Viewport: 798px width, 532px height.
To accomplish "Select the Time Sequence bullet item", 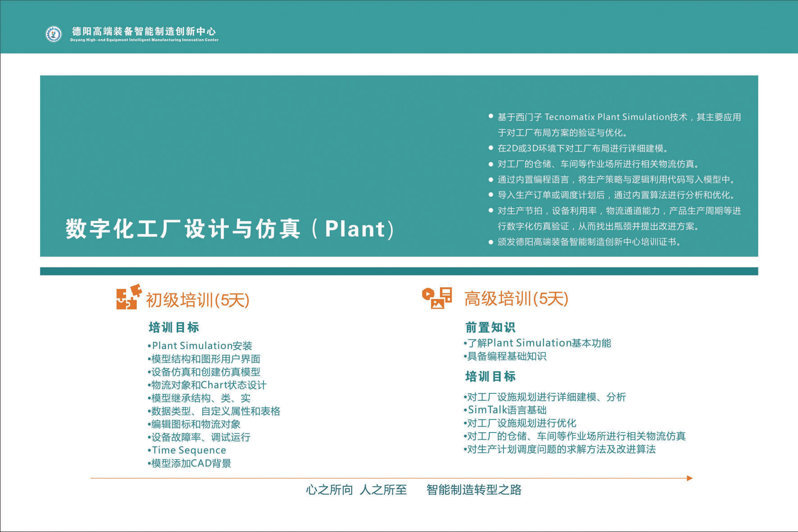I will click(187, 450).
